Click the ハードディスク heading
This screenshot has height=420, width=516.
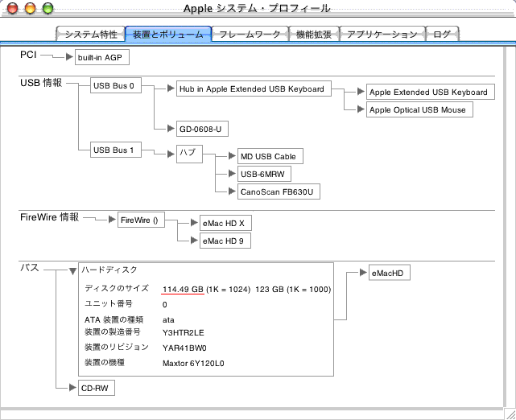[x=109, y=270]
